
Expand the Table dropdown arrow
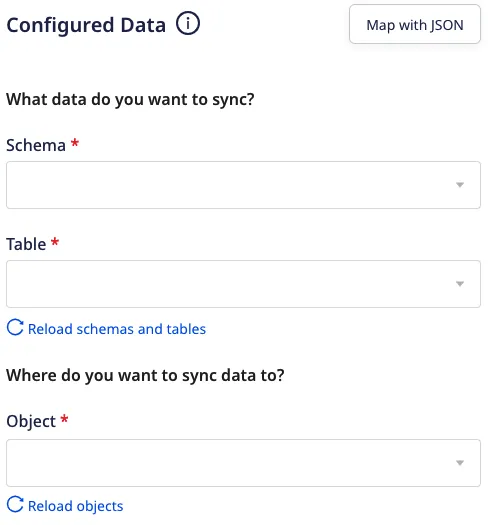[x=460, y=284]
